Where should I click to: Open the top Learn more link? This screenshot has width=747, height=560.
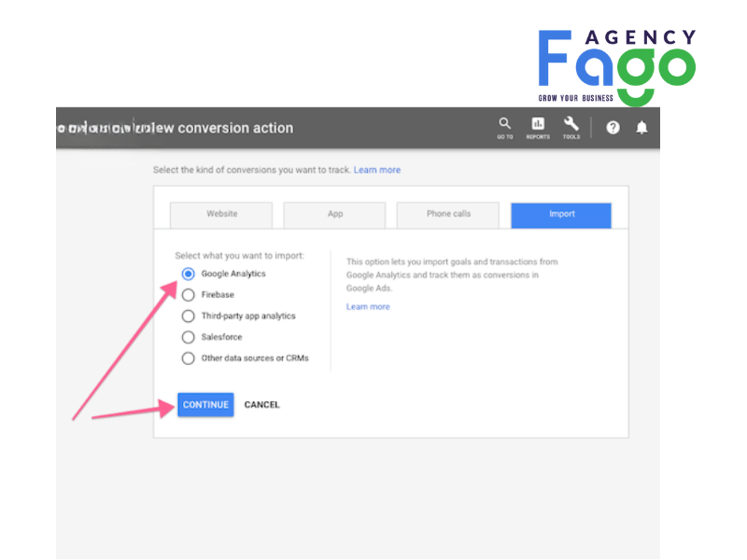(377, 170)
